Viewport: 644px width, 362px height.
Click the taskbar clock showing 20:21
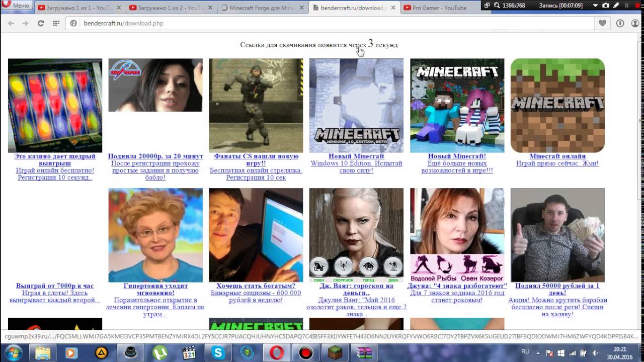point(619,353)
